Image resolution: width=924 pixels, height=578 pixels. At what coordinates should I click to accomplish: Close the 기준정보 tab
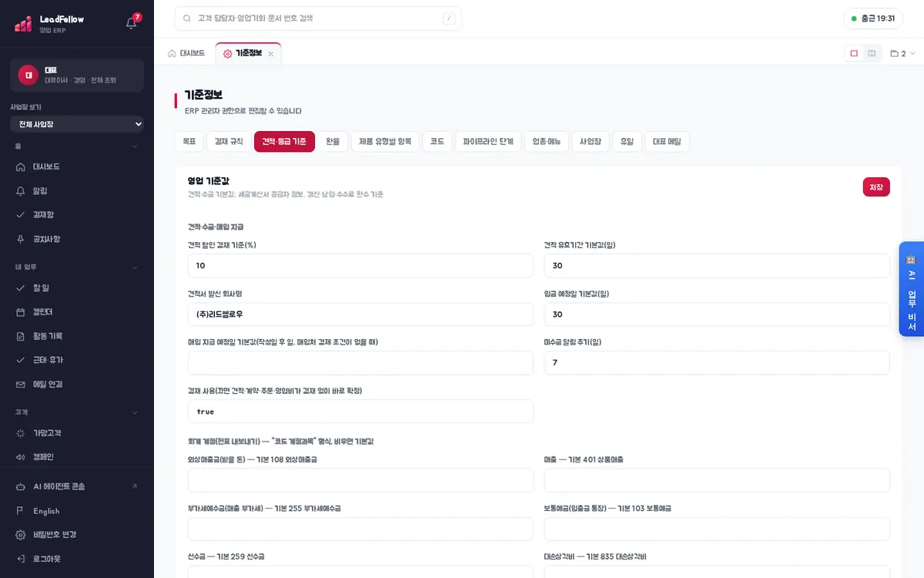click(x=270, y=54)
